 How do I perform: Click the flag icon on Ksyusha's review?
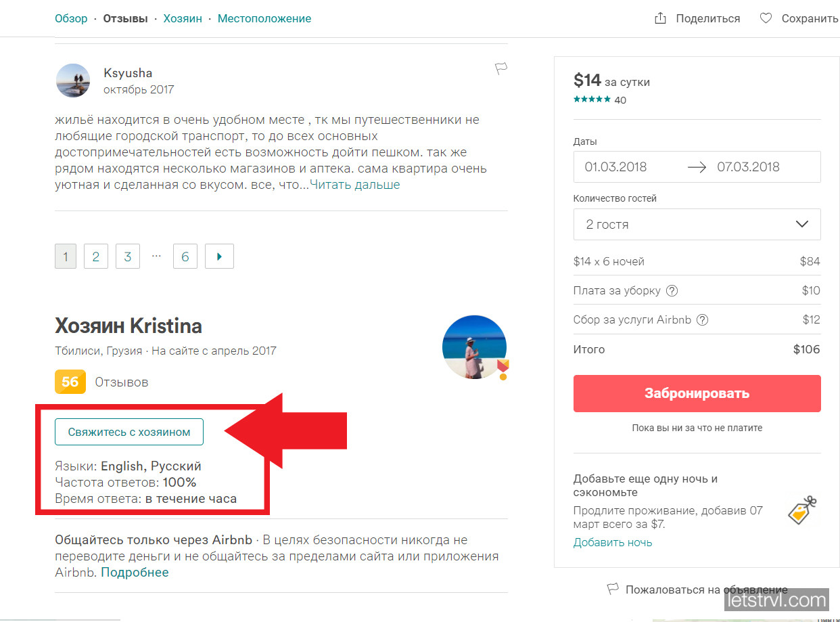(500, 68)
